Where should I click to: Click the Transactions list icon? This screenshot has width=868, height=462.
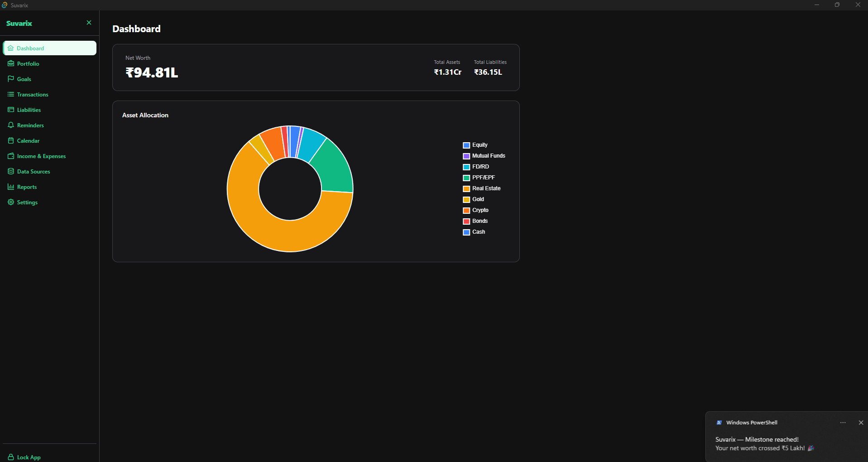pos(11,94)
